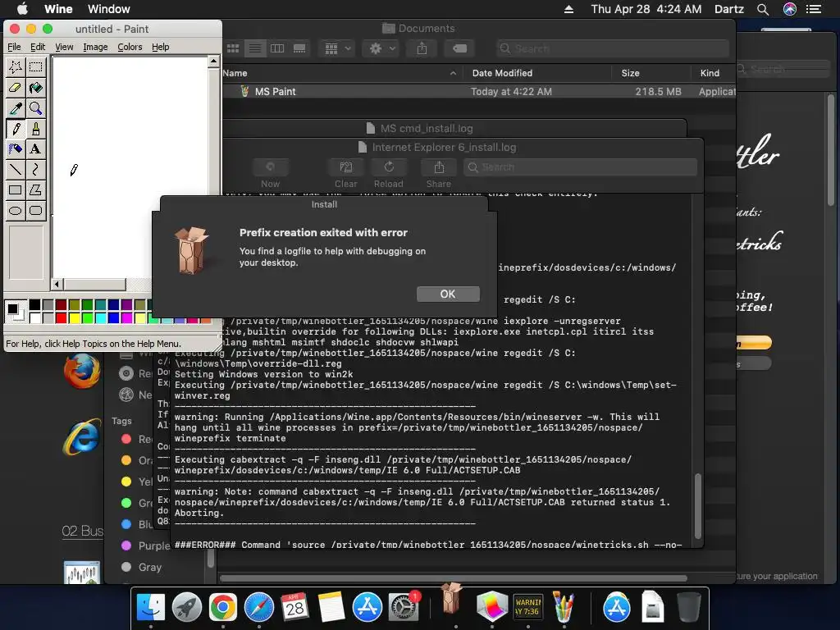This screenshot has width=840, height=630.
Task: Choose the magenta palette swatch
Action: pyautogui.click(x=127, y=317)
